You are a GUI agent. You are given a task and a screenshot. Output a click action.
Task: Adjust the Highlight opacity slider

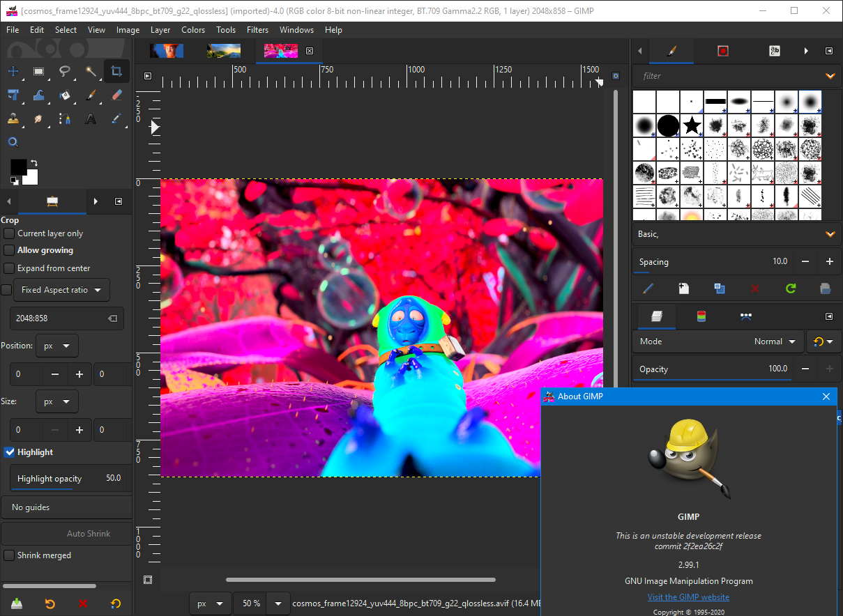(70, 479)
